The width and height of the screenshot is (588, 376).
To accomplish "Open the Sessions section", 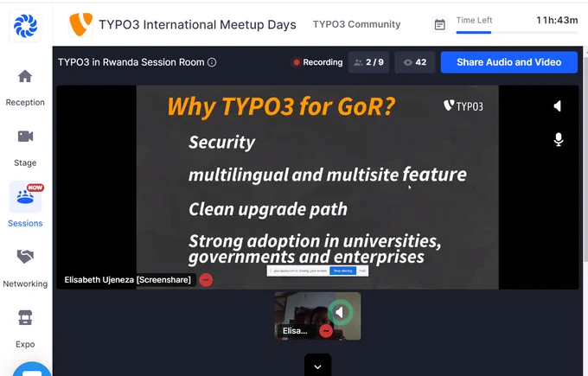I will [25, 206].
